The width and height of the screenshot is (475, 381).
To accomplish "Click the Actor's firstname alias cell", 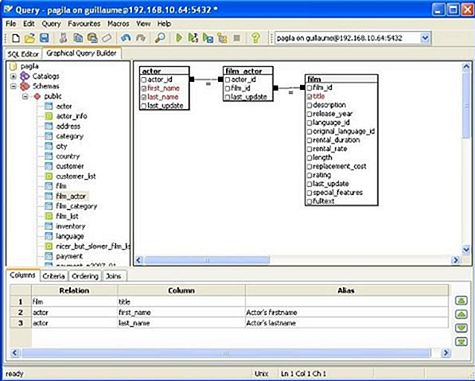I will (347, 312).
